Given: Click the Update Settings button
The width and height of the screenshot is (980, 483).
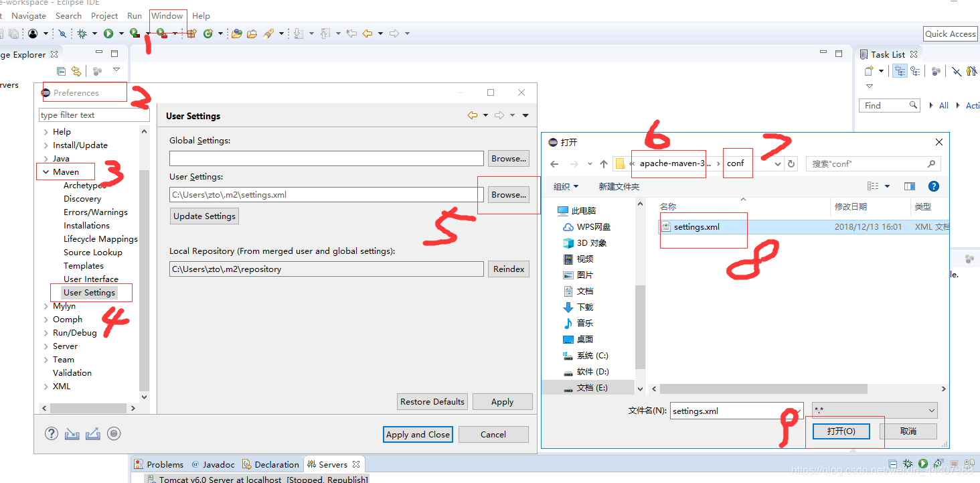Looking at the screenshot, I should point(204,216).
